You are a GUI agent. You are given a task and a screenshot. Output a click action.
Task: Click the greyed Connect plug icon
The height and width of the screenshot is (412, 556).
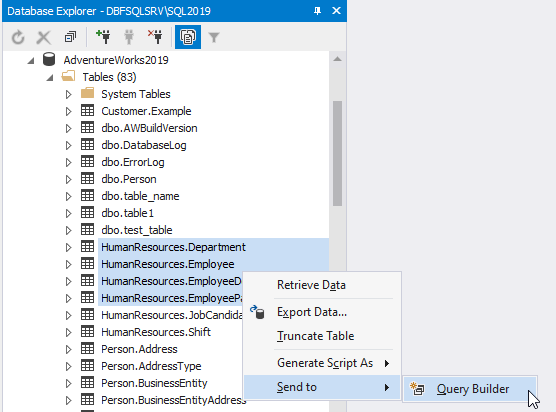click(129, 37)
